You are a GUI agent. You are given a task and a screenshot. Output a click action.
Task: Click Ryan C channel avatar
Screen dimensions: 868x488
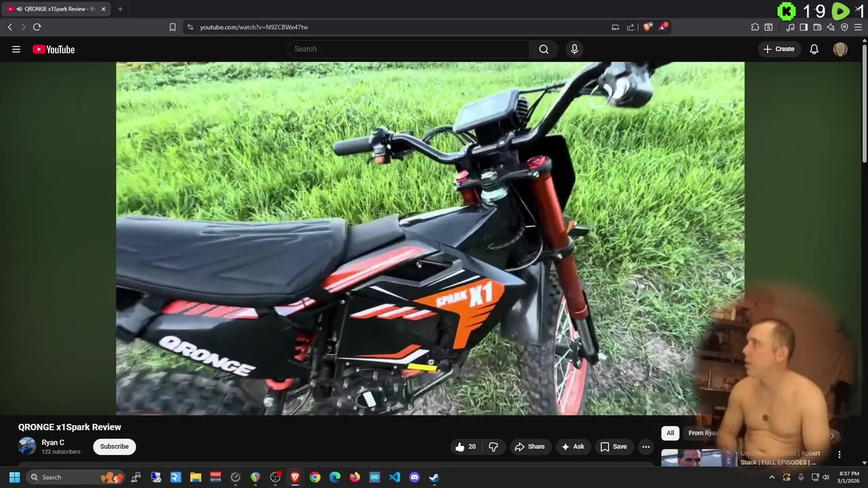[x=27, y=446]
